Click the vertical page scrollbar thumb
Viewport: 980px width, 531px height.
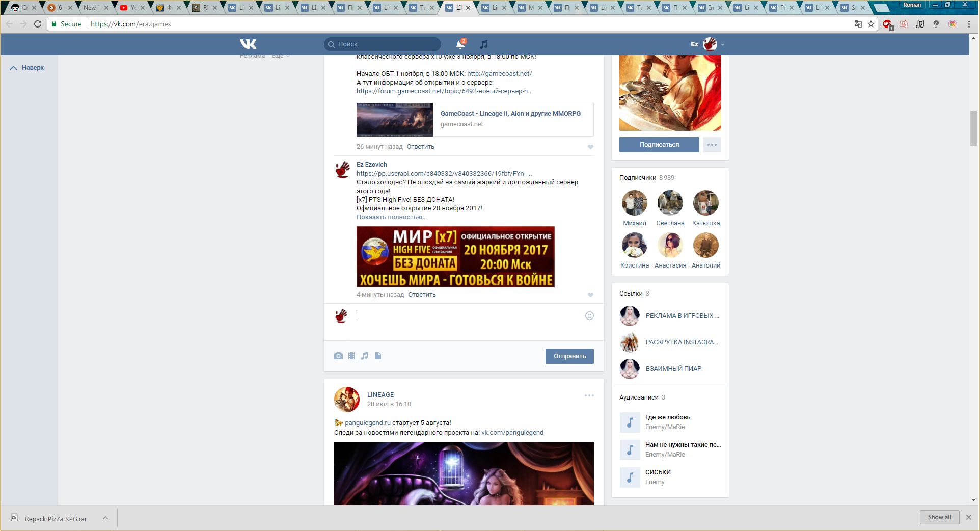(973, 127)
